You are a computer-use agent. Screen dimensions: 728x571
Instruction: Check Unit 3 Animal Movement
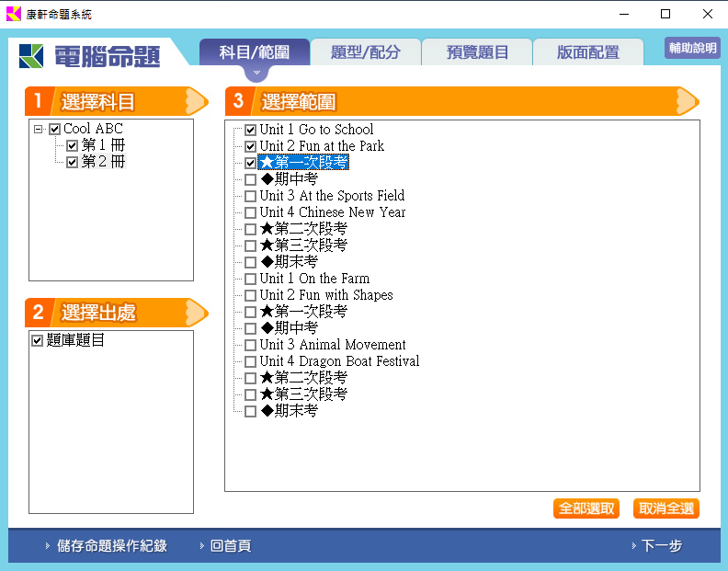(250, 345)
